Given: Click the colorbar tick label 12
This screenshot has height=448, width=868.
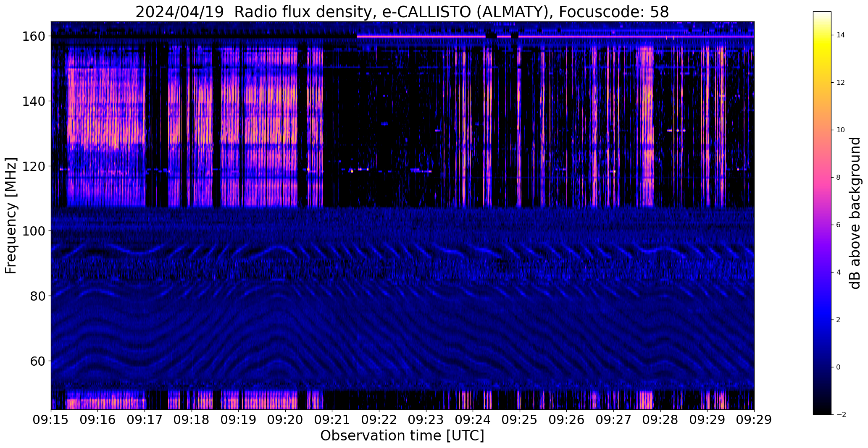Looking at the screenshot, I should point(841,83).
